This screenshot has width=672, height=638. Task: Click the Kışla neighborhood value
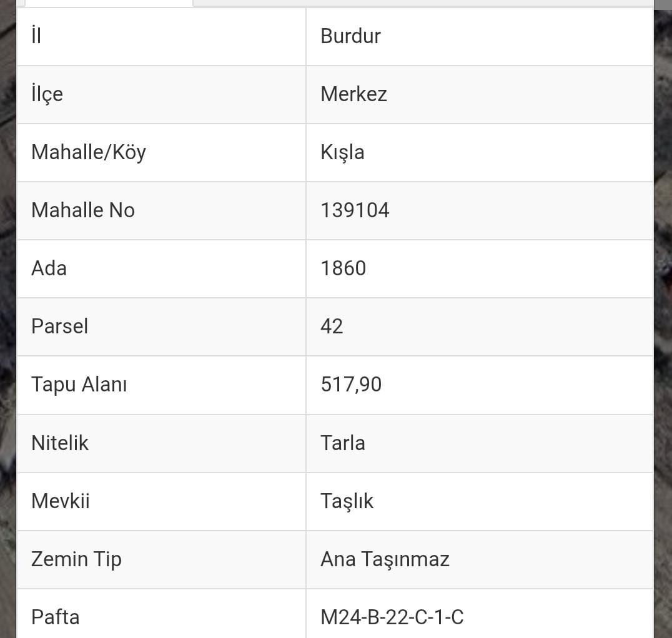[342, 152]
